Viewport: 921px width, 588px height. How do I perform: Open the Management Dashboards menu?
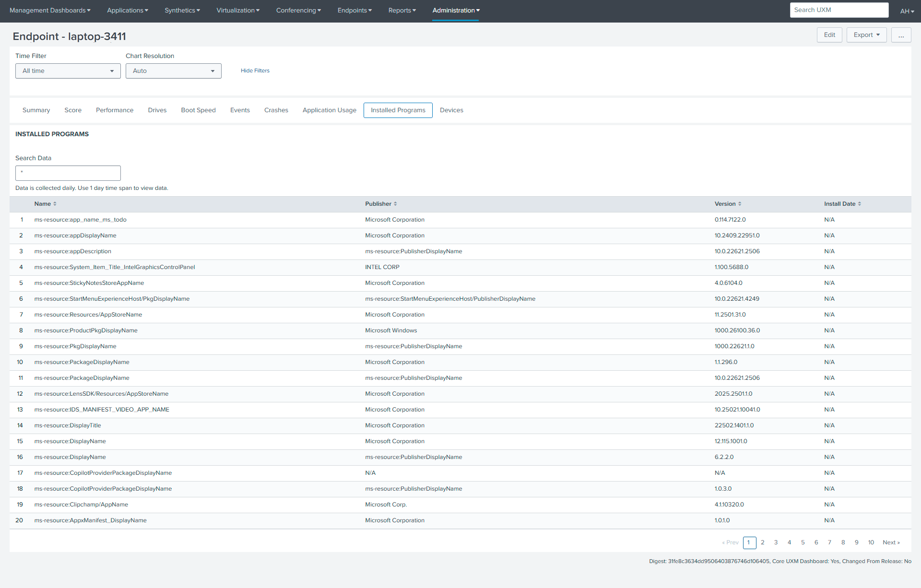(x=50, y=11)
